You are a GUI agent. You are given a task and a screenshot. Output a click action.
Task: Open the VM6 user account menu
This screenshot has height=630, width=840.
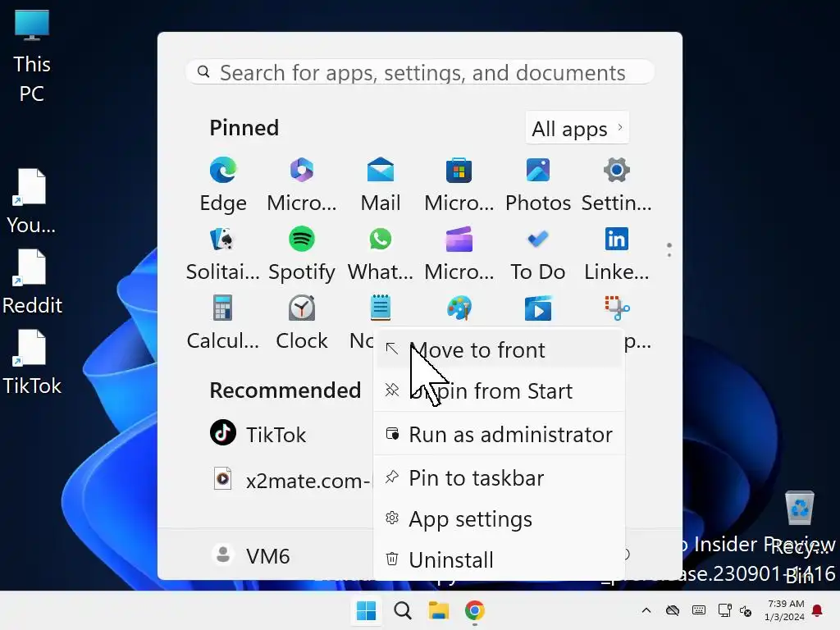251,555
